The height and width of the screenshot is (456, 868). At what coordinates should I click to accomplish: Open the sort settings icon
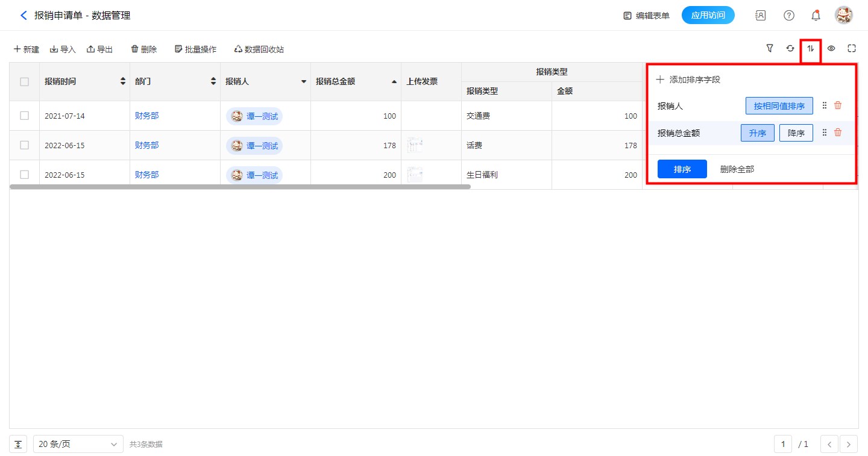pos(811,49)
